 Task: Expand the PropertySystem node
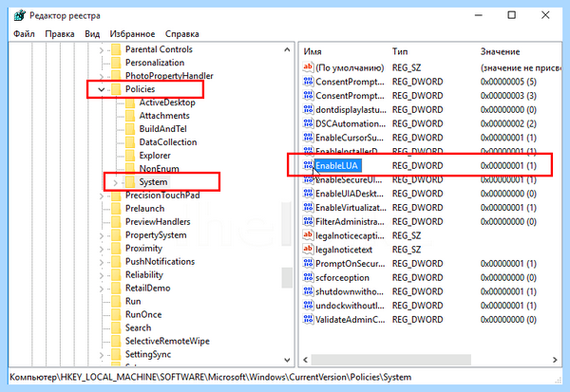(102, 235)
